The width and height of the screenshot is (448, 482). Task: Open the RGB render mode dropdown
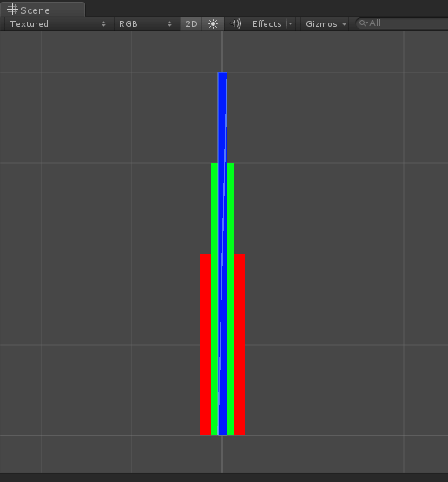145,23
